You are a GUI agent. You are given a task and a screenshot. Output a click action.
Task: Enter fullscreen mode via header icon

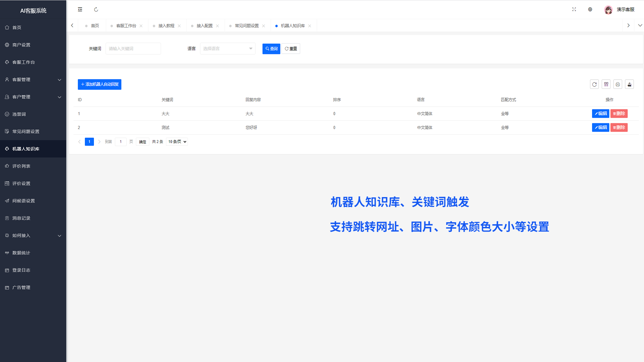pyautogui.click(x=574, y=9)
